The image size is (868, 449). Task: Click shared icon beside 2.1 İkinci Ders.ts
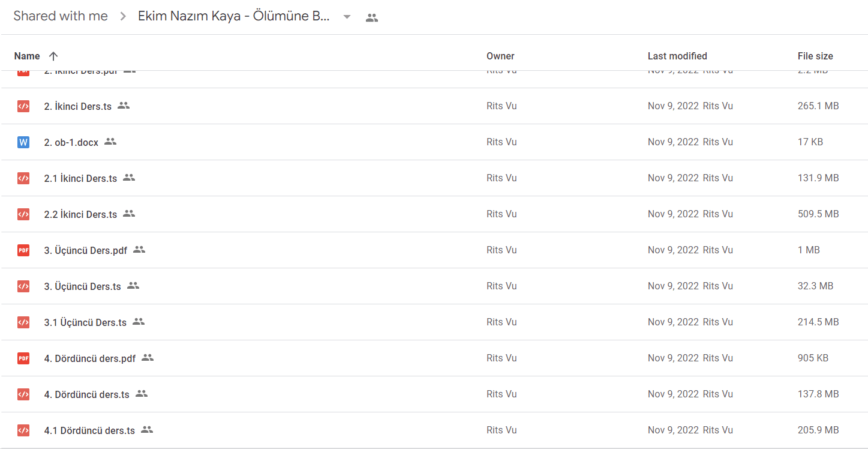(x=129, y=178)
